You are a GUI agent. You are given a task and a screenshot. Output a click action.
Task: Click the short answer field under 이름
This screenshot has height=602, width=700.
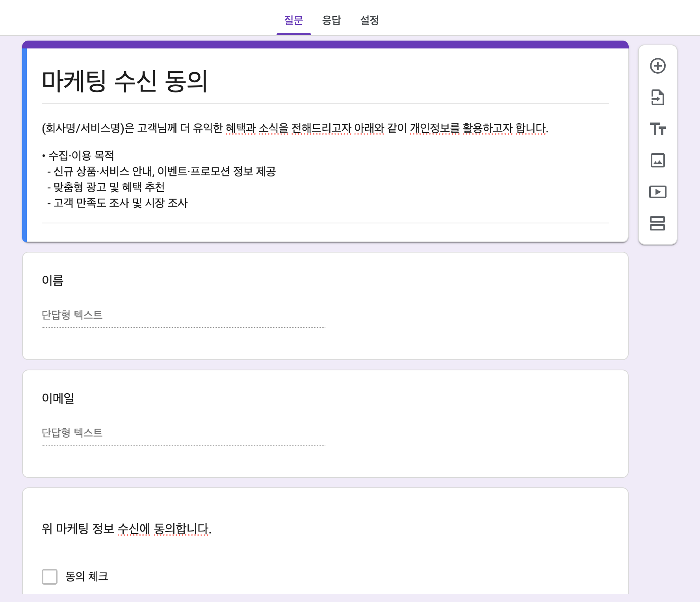tap(183, 315)
